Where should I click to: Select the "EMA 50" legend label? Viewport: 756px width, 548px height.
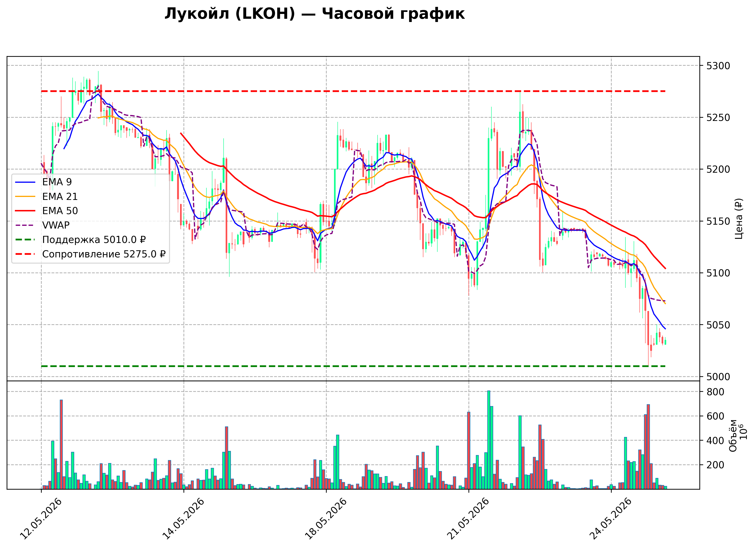[60, 211]
